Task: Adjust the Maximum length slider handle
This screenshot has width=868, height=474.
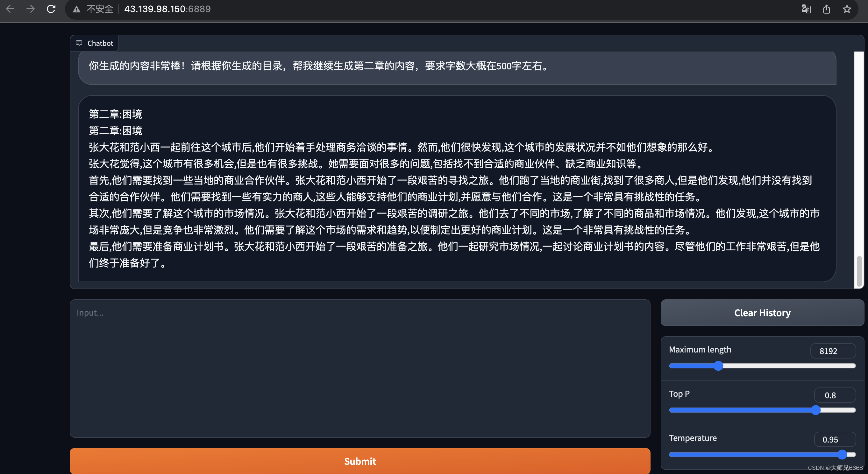Action: click(718, 366)
